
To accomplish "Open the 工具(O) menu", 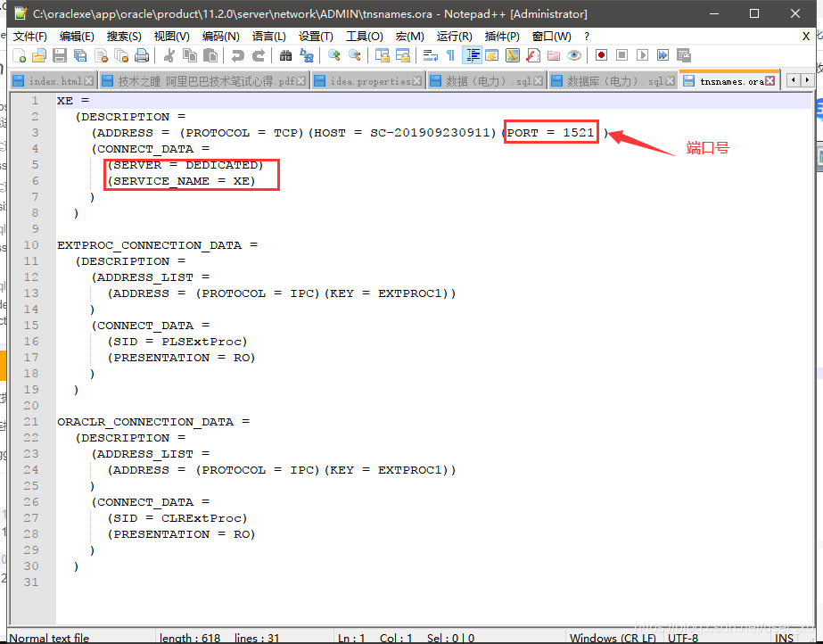I will click(x=365, y=37).
